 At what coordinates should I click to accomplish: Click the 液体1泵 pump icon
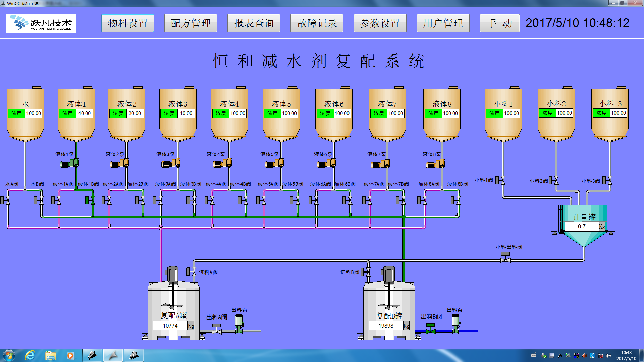[x=69, y=164]
